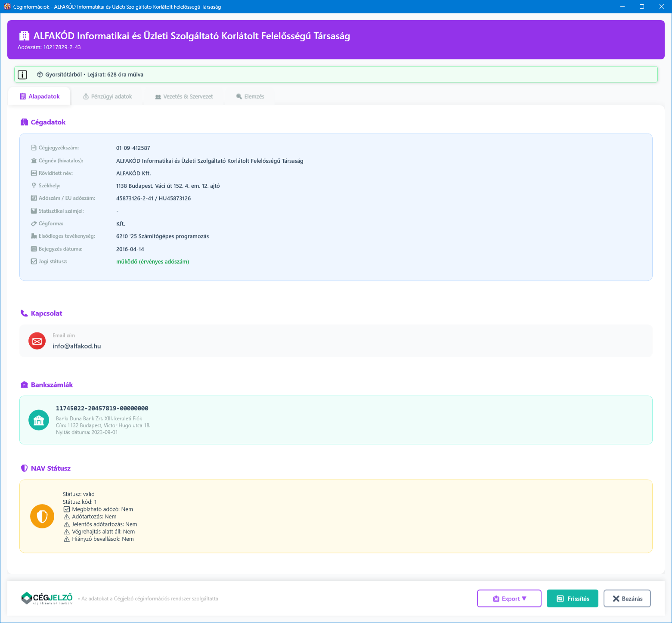The height and width of the screenshot is (623, 672).
Task: Click the info icon in cache banner
Action: [x=22, y=74]
